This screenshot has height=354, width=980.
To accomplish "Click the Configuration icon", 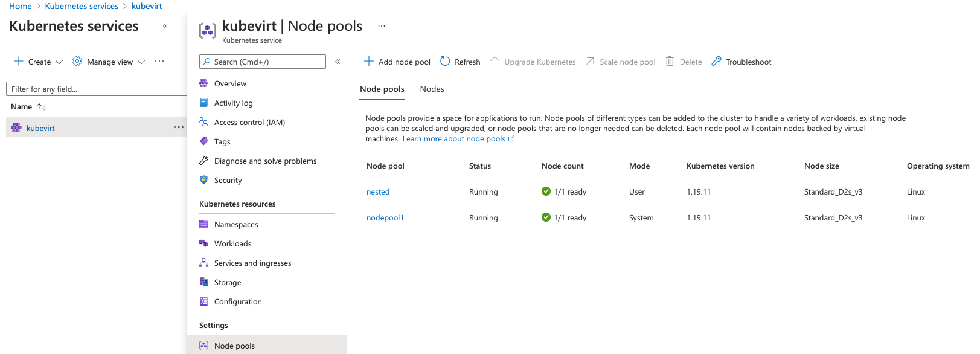I will [x=204, y=301].
